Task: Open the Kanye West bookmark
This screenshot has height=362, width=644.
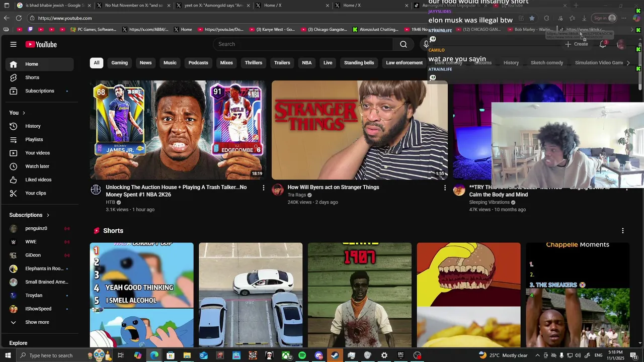Action: point(272,30)
